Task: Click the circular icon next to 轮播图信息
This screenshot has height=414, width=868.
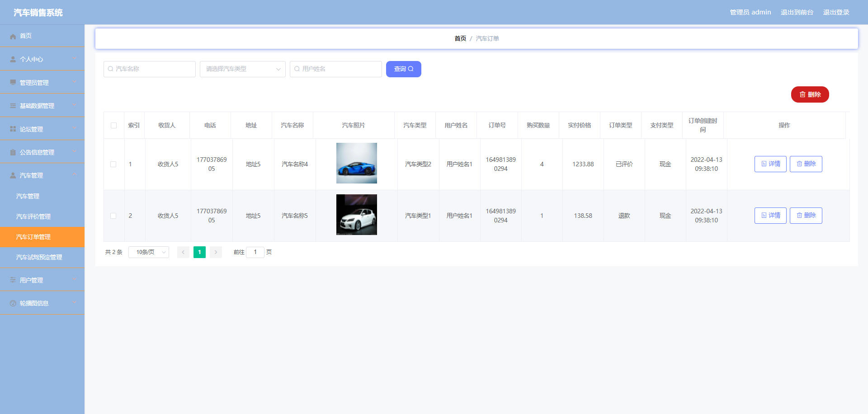Action: point(13,303)
